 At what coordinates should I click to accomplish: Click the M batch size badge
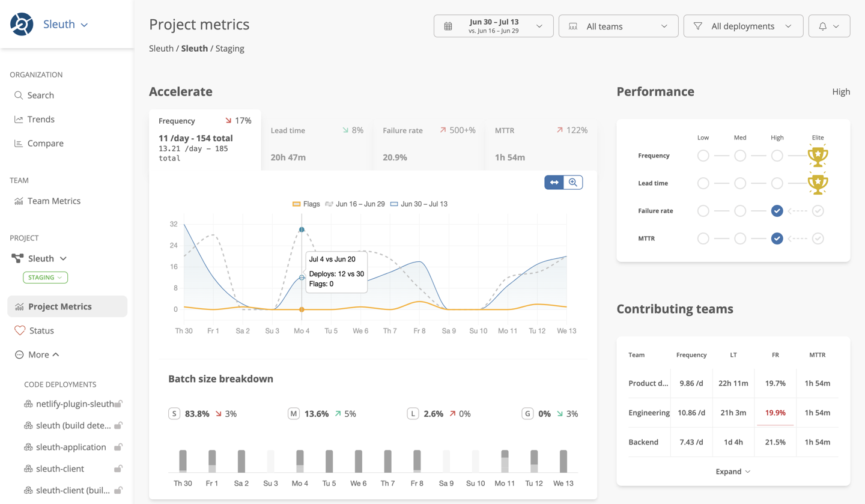pyautogui.click(x=293, y=413)
